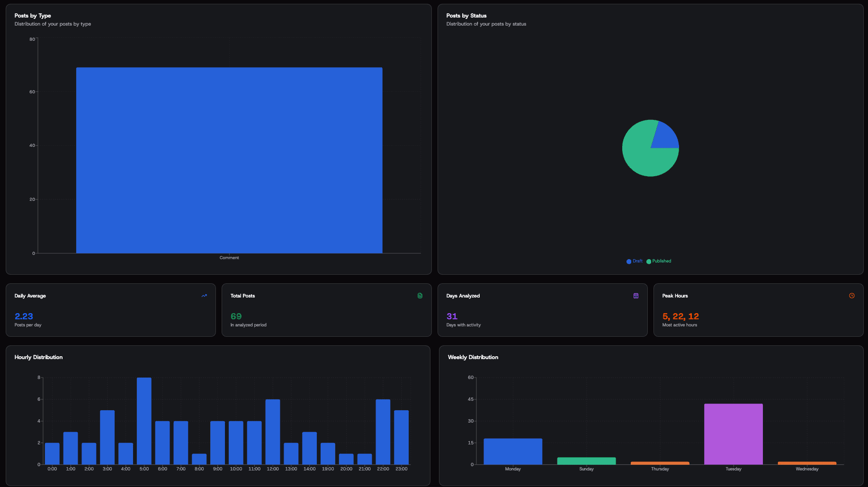The height and width of the screenshot is (487, 868).
Task: Toggle the Draft legend entry
Action: tap(635, 261)
